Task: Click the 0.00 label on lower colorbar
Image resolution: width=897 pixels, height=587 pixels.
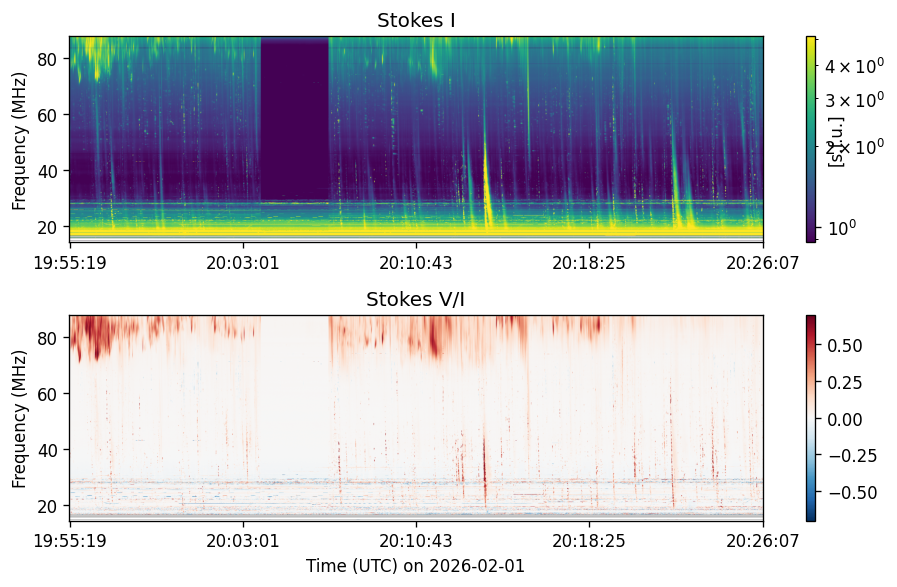Action: pyautogui.click(x=845, y=419)
